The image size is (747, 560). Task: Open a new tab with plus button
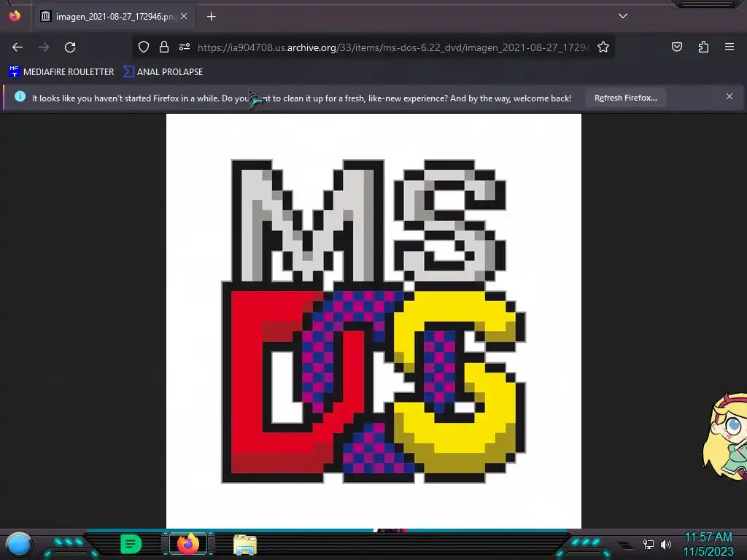211,17
